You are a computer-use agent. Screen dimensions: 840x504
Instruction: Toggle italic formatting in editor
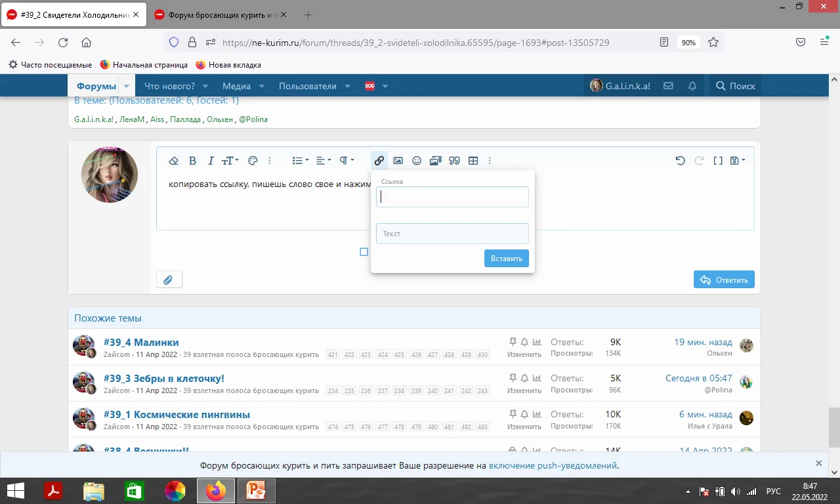tap(211, 161)
